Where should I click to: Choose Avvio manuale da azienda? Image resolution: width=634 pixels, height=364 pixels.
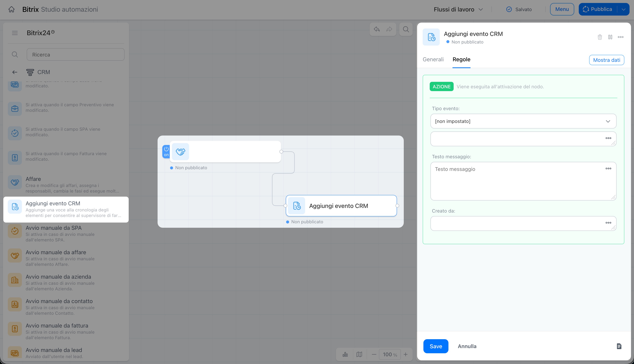point(66,283)
